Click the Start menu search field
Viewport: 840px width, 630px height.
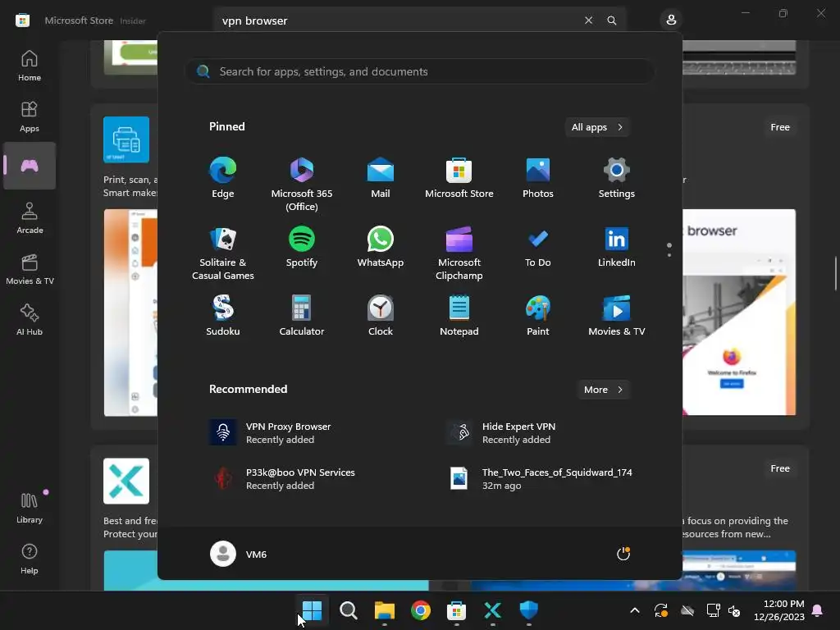[419, 71]
